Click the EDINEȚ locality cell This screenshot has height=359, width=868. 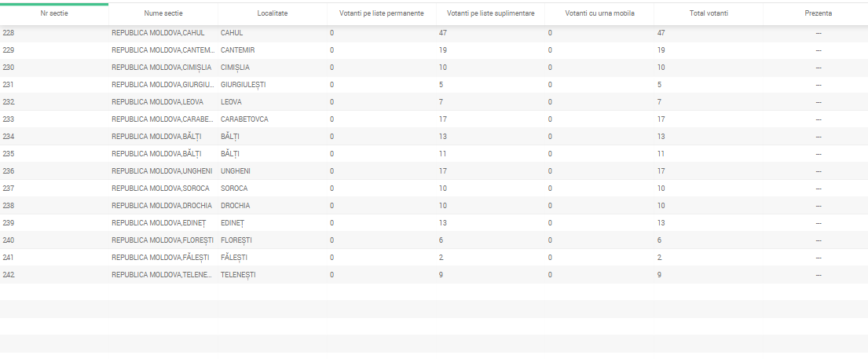pyautogui.click(x=233, y=223)
